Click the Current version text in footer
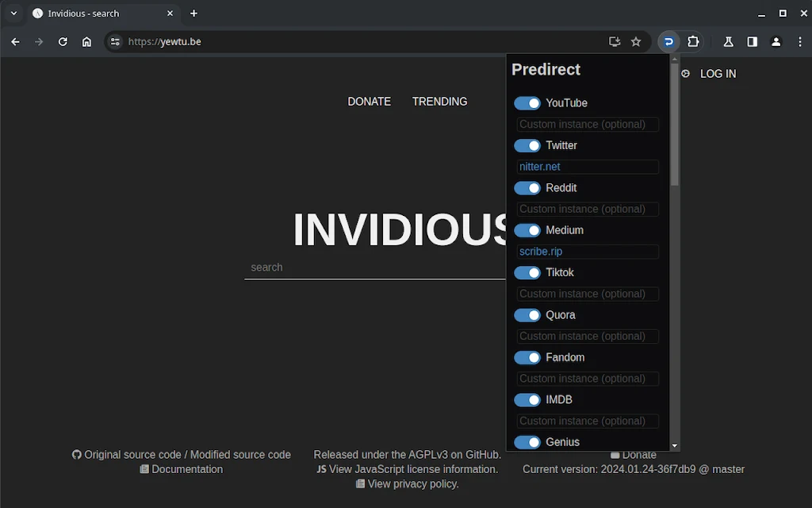The width and height of the screenshot is (812, 508). coord(634,470)
